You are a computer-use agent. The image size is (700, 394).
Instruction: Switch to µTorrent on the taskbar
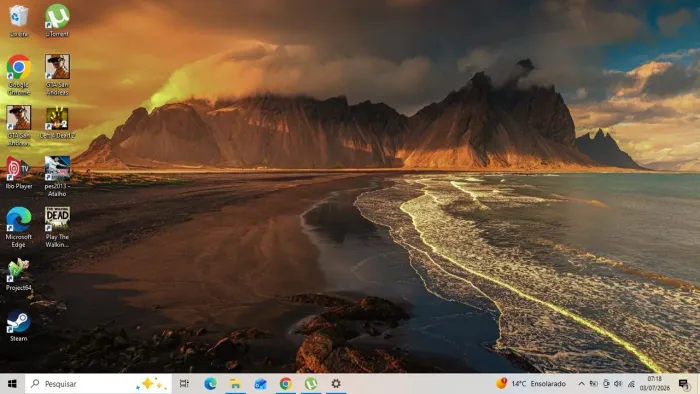[311, 384]
